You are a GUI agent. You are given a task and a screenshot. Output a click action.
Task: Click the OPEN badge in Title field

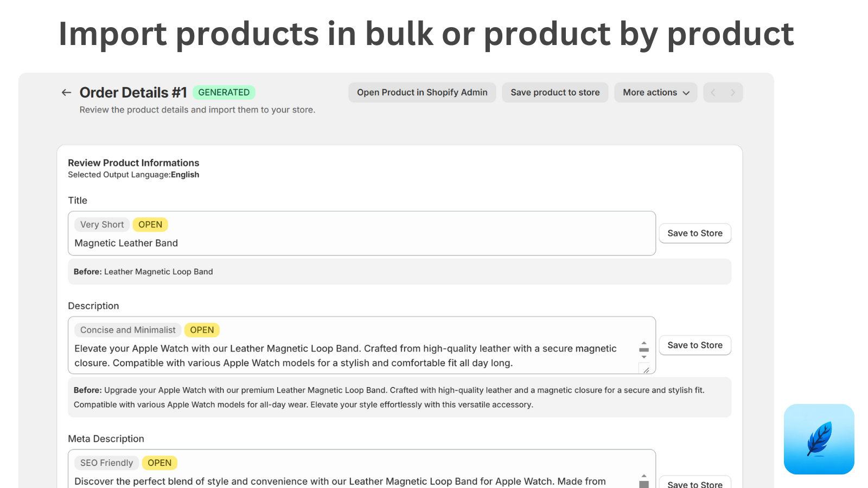click(x=150, y=224)
